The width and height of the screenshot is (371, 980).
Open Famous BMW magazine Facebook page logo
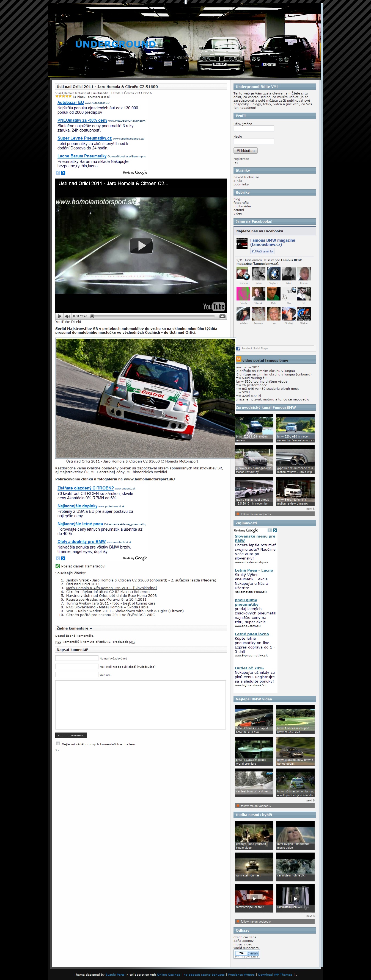point(242,243)
